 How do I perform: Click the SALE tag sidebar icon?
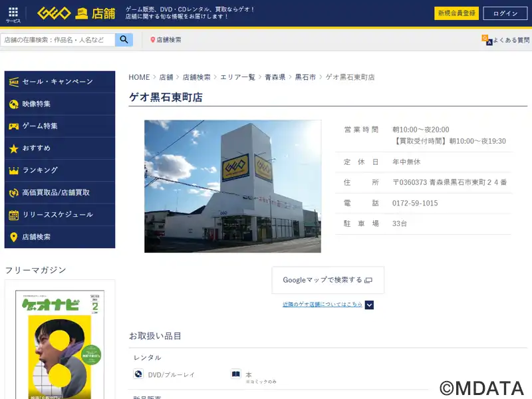pos(13,82)
